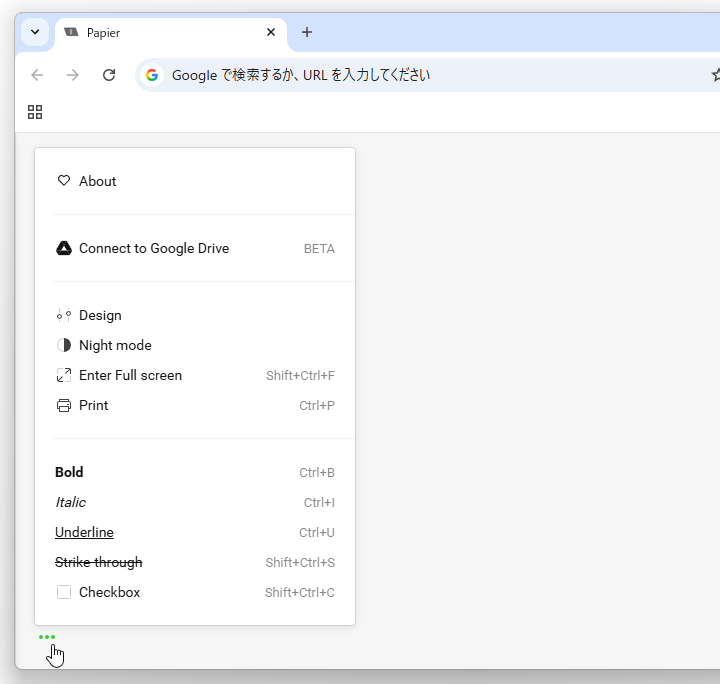Click the About heart icon

click(64, 181)
